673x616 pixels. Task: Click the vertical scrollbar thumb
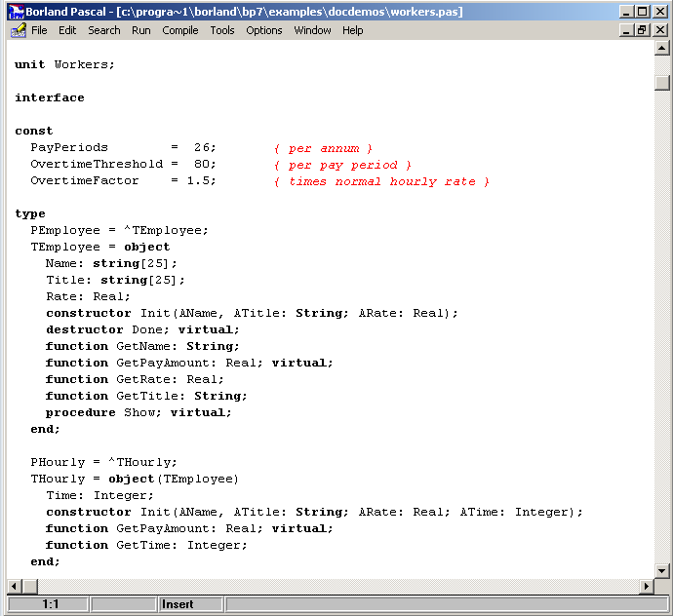pos(662,82)
